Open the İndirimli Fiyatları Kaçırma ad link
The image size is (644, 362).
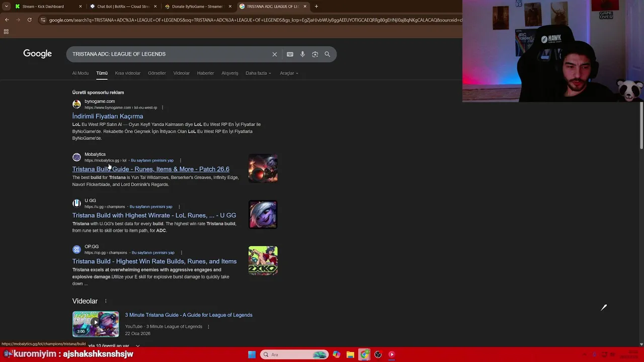[x=108, y=116]
